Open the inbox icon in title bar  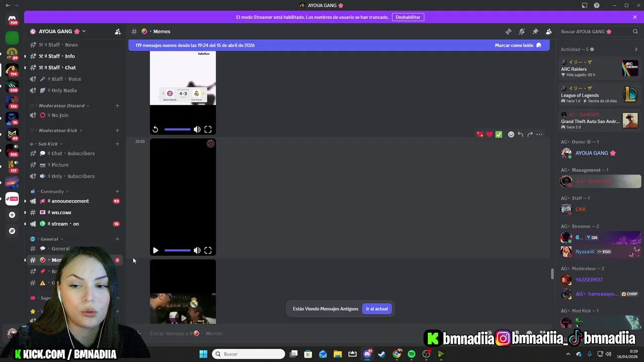pos(585,6)
